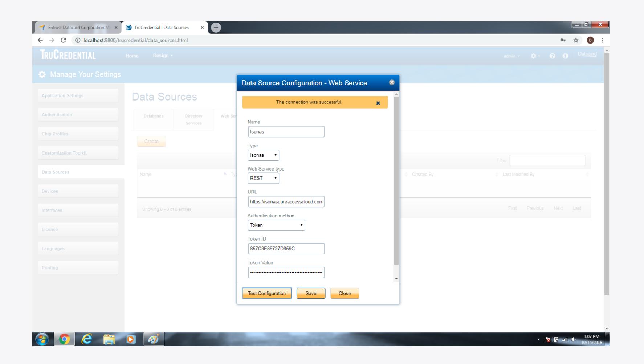
Task: Click into the URL field
Action: (x=286, y=202)
